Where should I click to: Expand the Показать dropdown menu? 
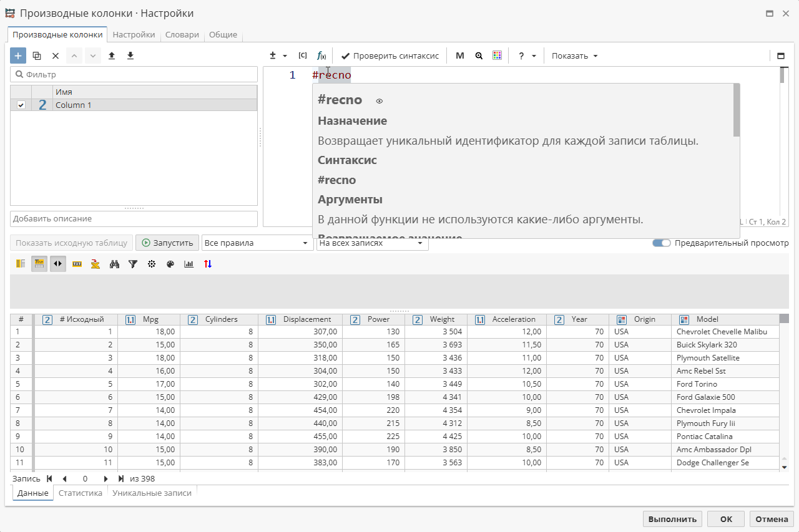(574, 56)
